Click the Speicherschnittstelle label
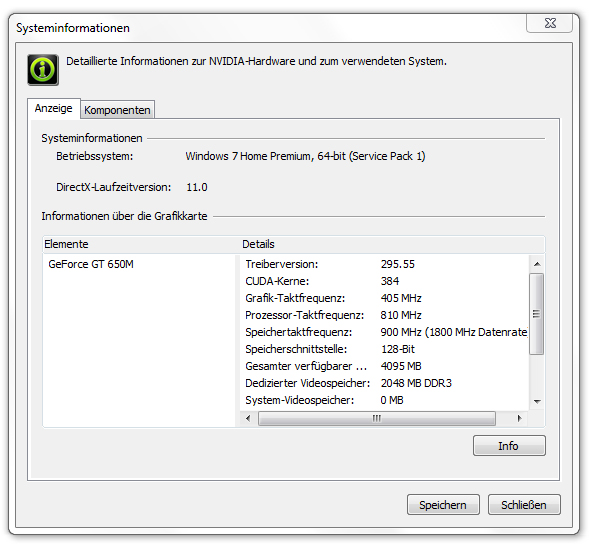This screenshot has width=589, height=545. 296,349
